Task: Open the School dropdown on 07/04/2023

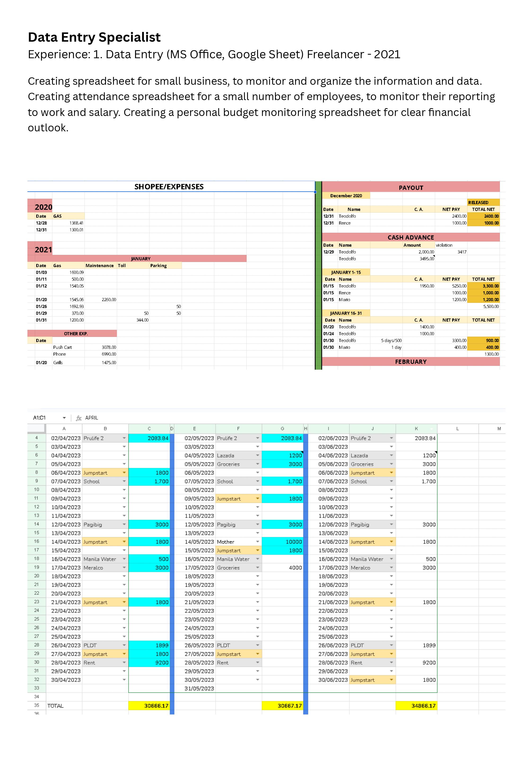Action: coord(124,482)
